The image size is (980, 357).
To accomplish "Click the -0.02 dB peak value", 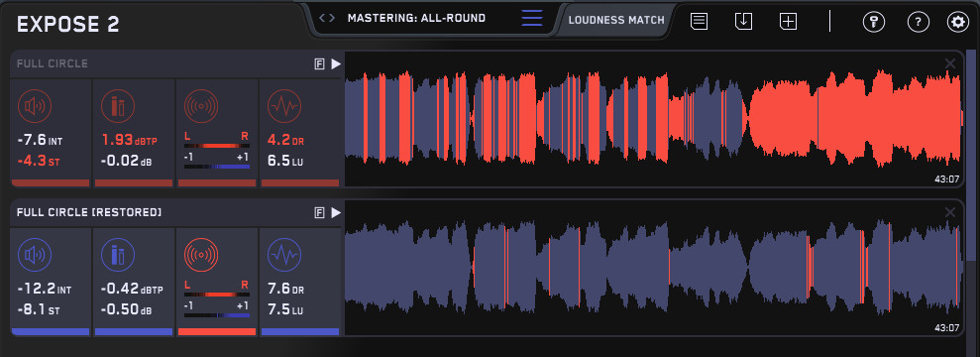I will [126, 161].
